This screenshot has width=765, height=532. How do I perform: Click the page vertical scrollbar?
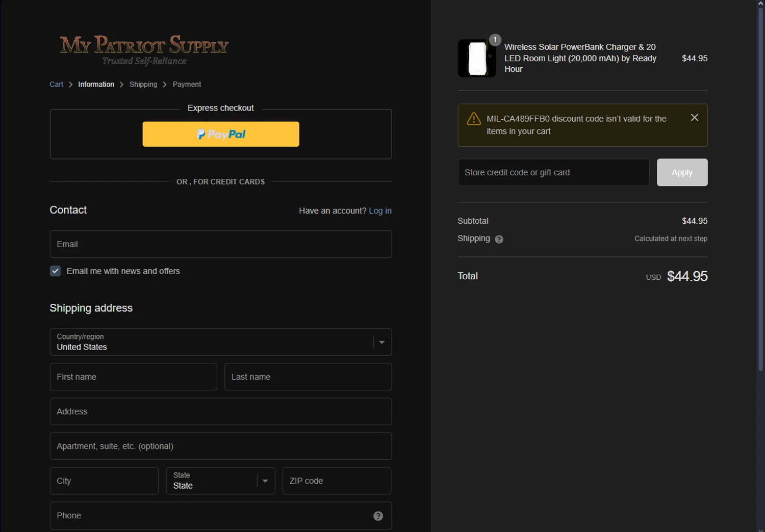pos(760,190)
